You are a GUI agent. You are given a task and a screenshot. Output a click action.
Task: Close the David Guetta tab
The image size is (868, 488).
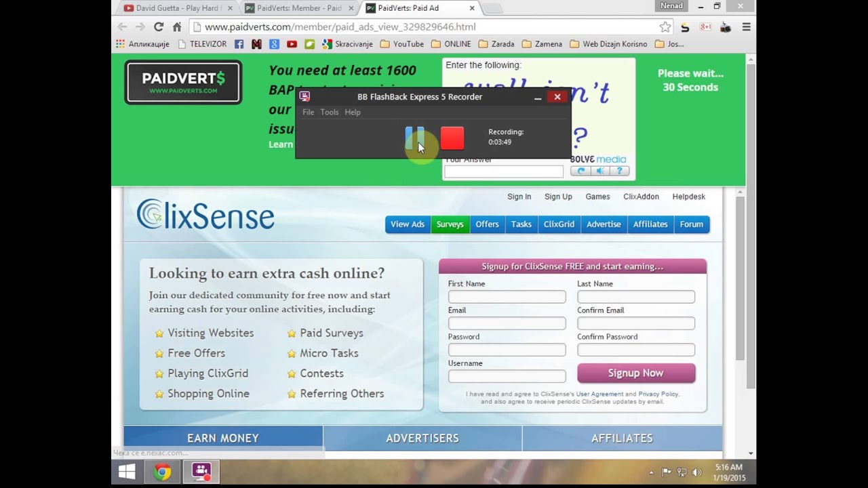[230, 8]
